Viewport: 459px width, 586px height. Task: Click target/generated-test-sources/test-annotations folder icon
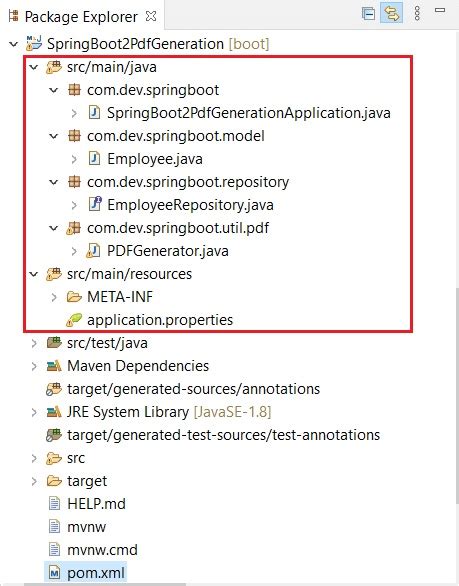(x=54, y=435)
